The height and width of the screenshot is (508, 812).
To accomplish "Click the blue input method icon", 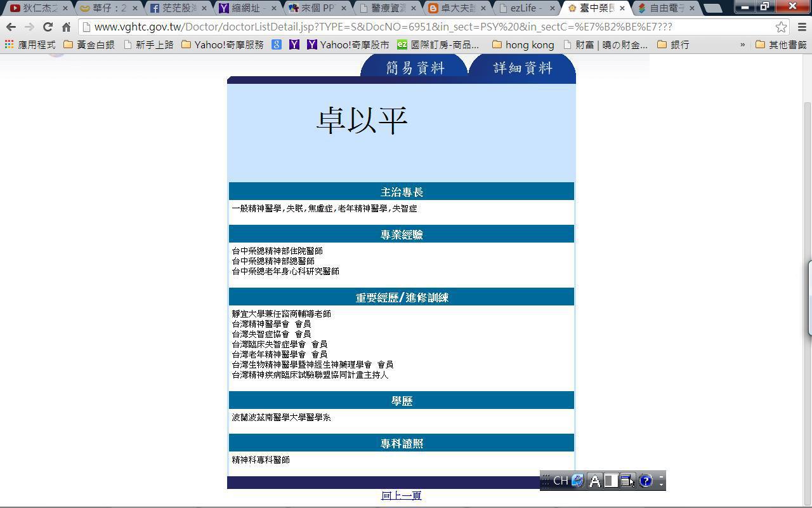I will coord(577,481).
